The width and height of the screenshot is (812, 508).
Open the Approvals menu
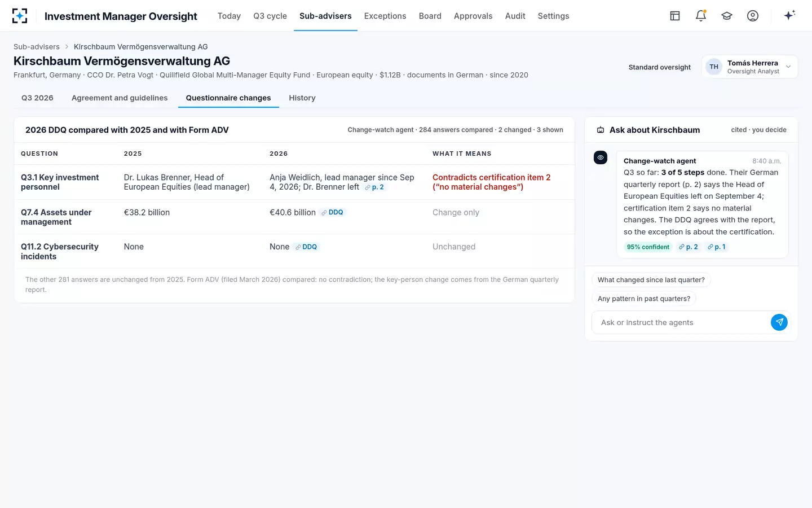[x=473, y=16]
